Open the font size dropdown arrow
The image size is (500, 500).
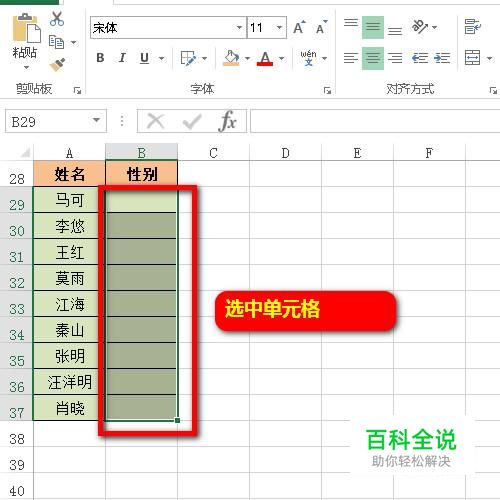click(x=279, y=28)
